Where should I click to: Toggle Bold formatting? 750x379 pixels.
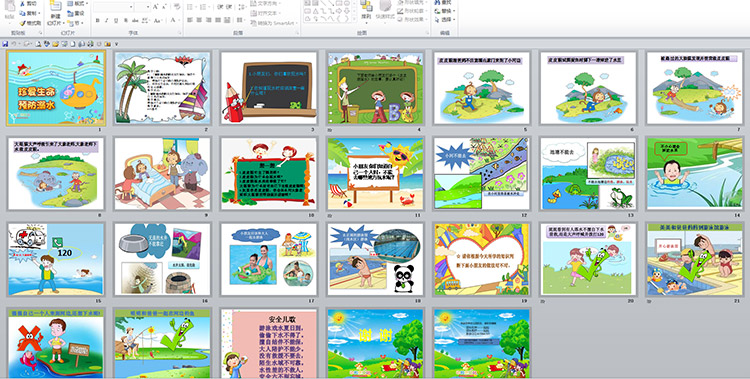point(98,21)
